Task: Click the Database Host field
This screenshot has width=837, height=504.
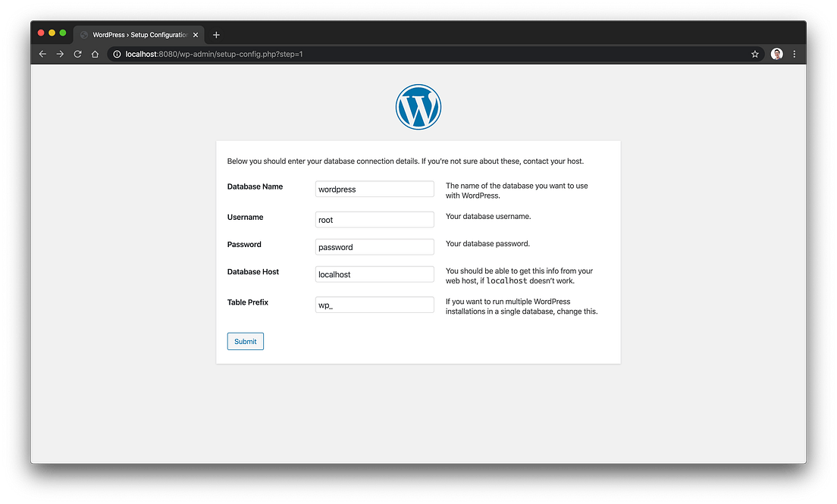Action: pyautogui.click(x=374, y=274)
